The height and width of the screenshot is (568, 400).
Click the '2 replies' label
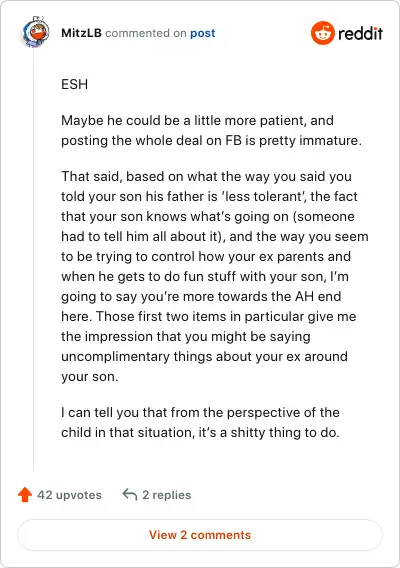[166, 495]
